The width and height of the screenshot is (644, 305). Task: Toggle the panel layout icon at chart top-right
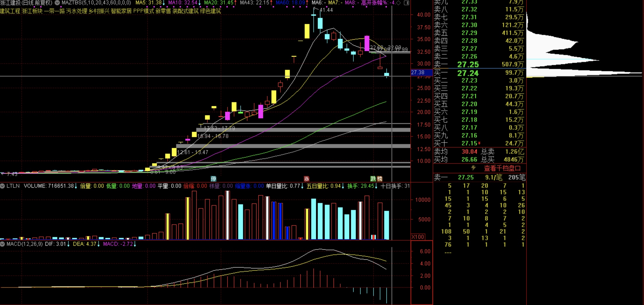[x=407, y=3]
